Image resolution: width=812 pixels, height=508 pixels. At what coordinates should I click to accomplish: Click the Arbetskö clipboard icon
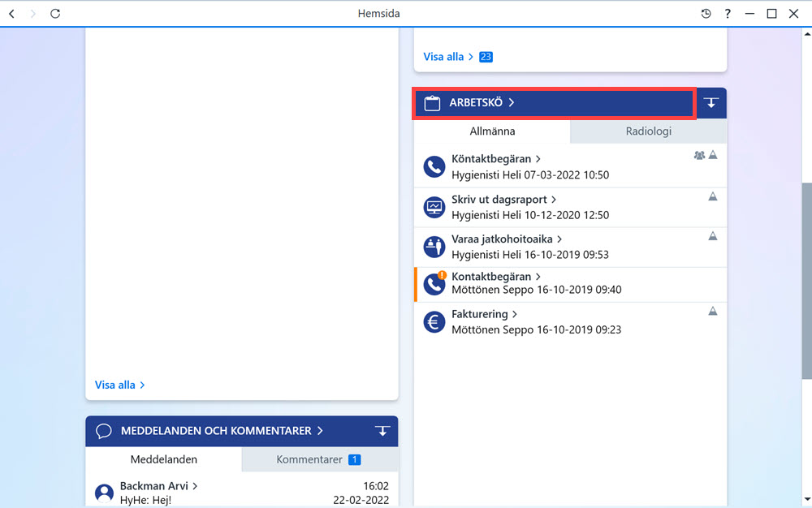[432, 103]
